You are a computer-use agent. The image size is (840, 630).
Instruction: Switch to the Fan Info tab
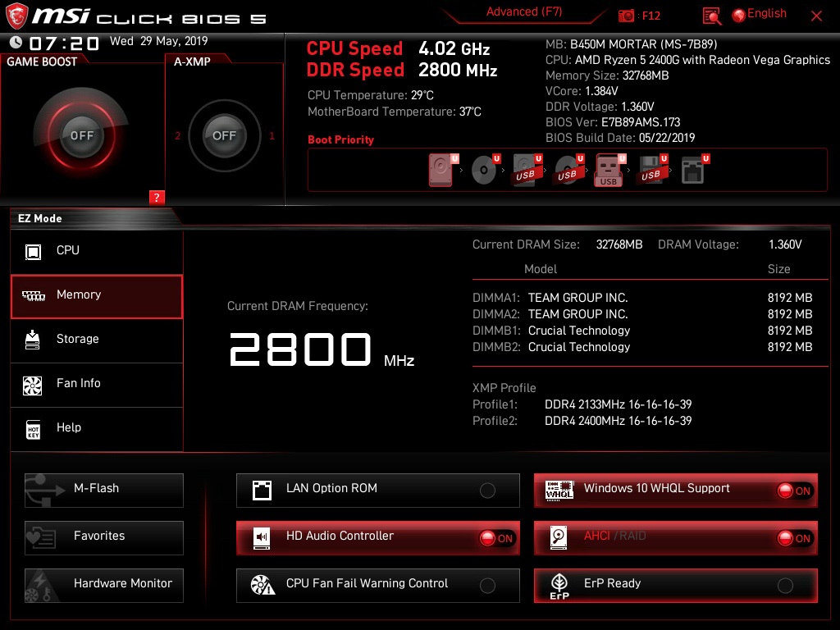tap(97, 385)
